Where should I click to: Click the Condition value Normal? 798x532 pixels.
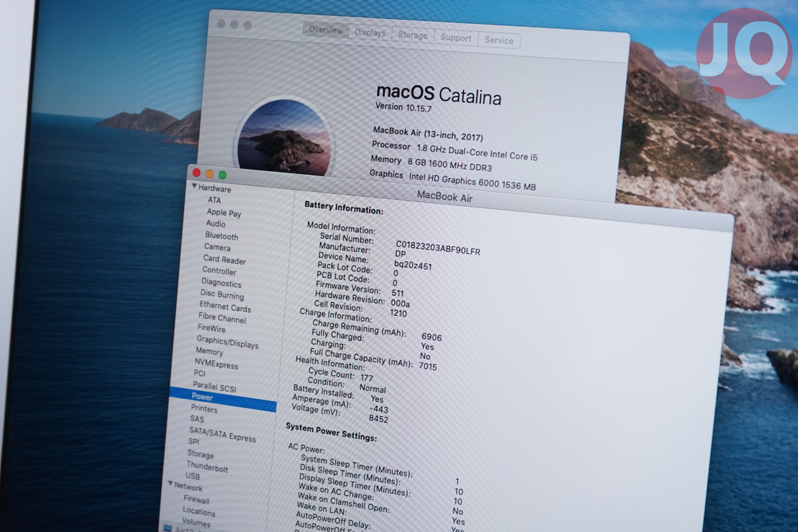372,388
